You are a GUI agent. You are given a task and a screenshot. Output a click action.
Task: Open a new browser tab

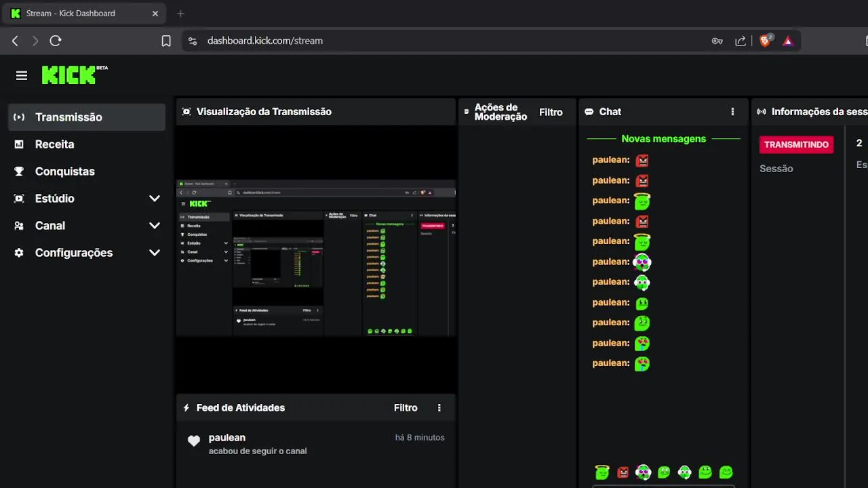pos(180,14)
